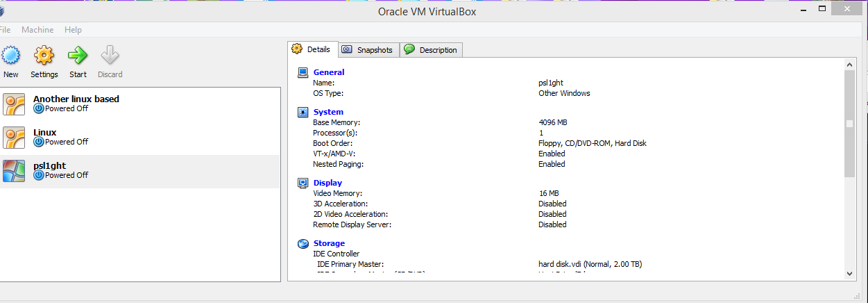Click the '4096 MB' base memory value
This screenshot has width=868, height=303.
(x=553, y=122)
